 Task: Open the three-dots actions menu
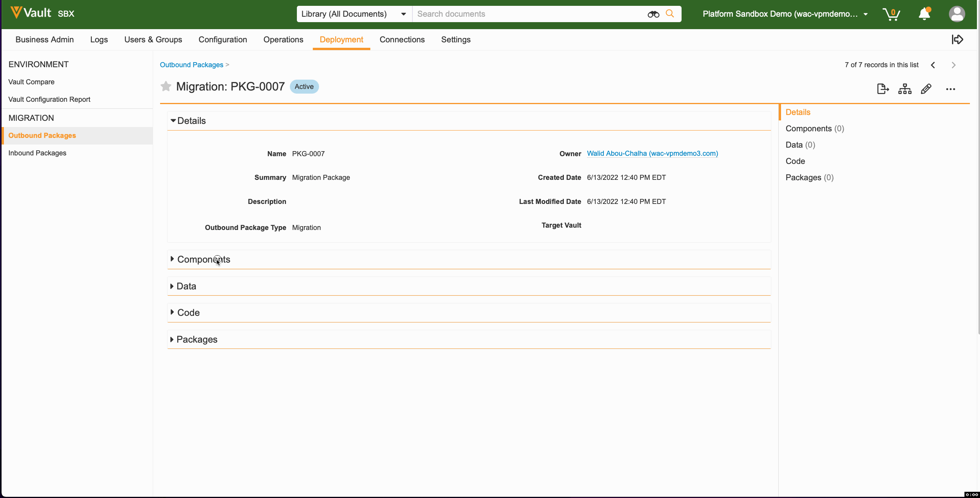click(950, 89)
